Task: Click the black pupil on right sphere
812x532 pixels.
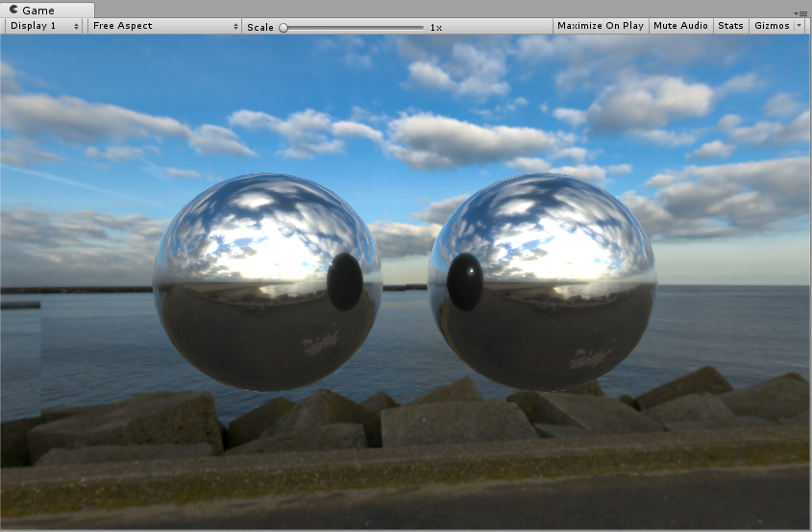Action: point(465,281)
